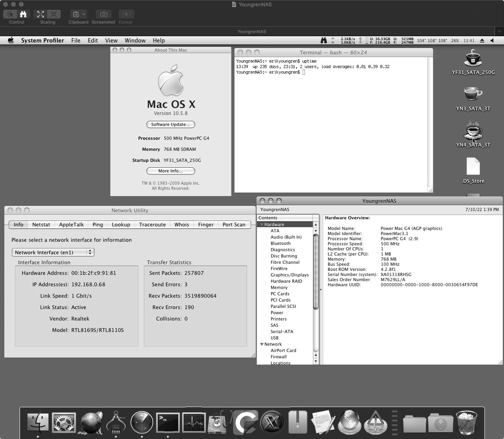Open Network Utility radar icon in Dock
The height and width of the screenshot is (439, 504).
pyautogui.click(x=142, y=422)
